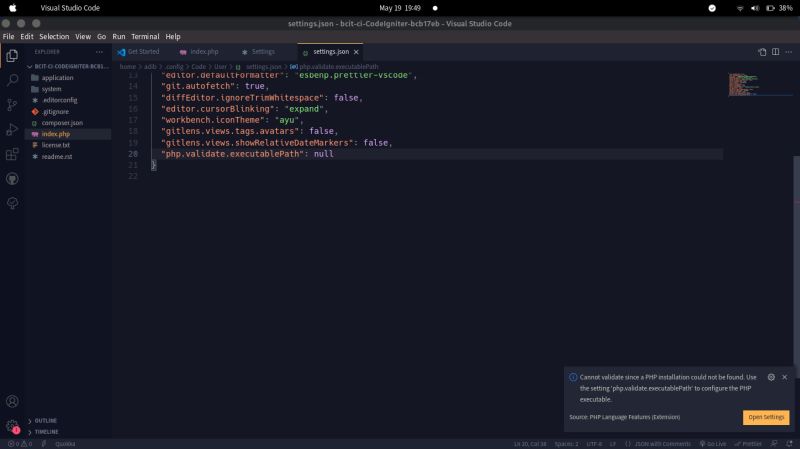Open the View menu
800x449 pixels.
[83, 37]
